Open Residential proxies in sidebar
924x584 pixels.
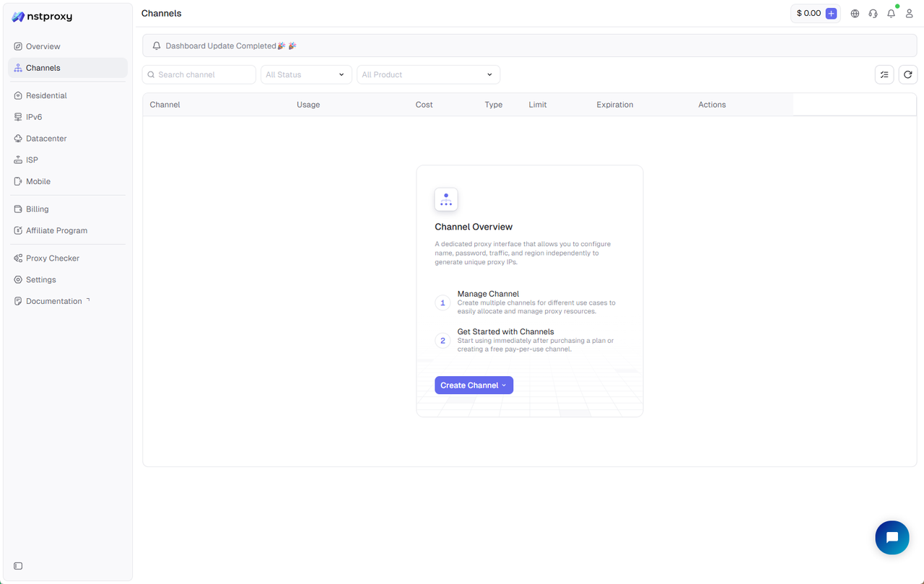(46, 95)
